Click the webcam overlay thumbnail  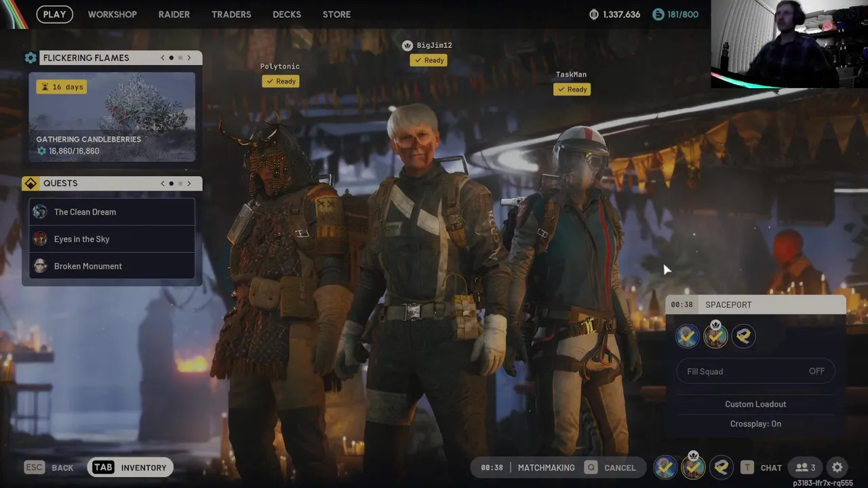(789, 44)
